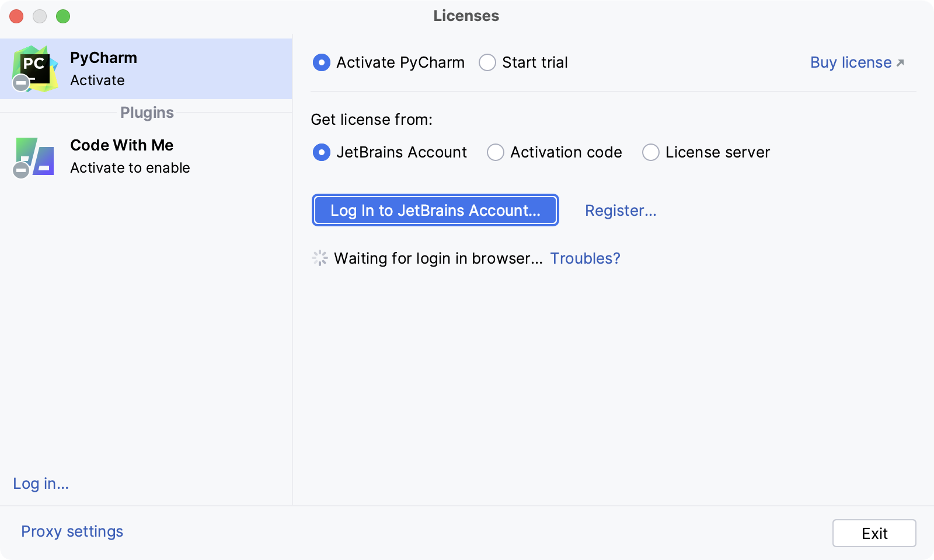Viewport: 934px width, 560px height.
Task: Open the Register... link
Action: (x=621, y=211)
